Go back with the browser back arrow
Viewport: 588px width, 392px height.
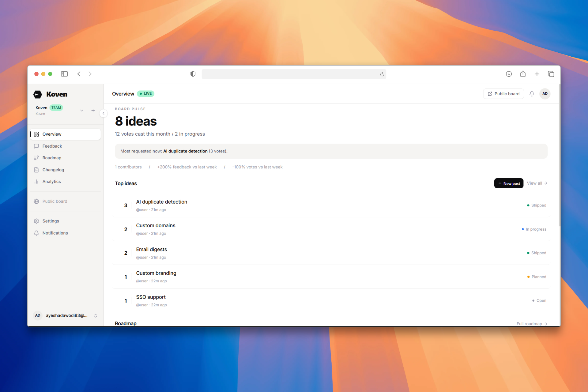coord(79,74)
